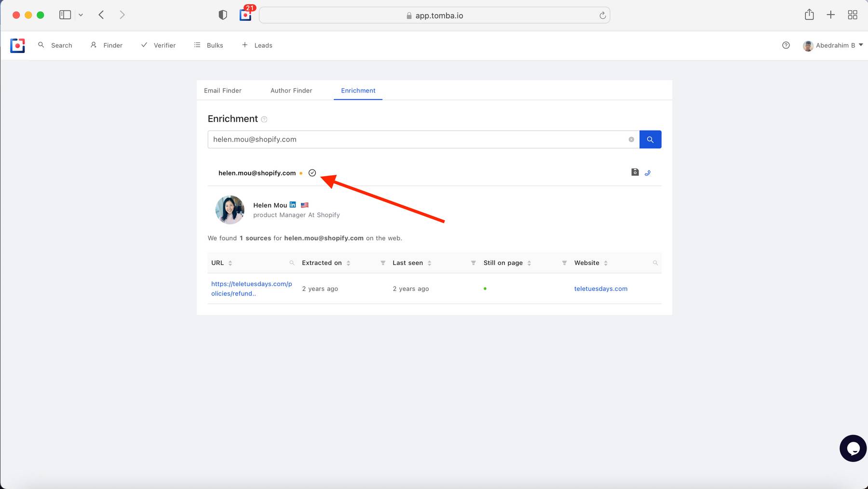The height and width of the screenshot is (489, 868).
Task: Save the lead with the save icon
Action: [635, 172]
